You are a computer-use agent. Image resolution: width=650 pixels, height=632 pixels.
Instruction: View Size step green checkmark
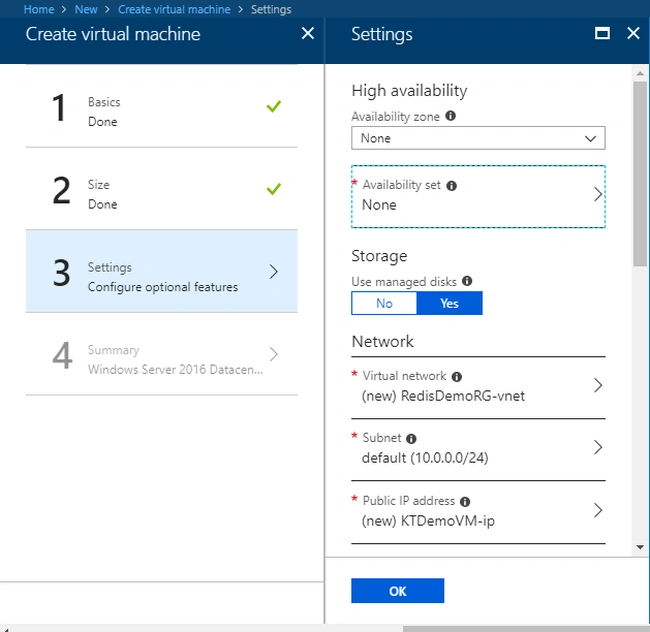(274, 189)
